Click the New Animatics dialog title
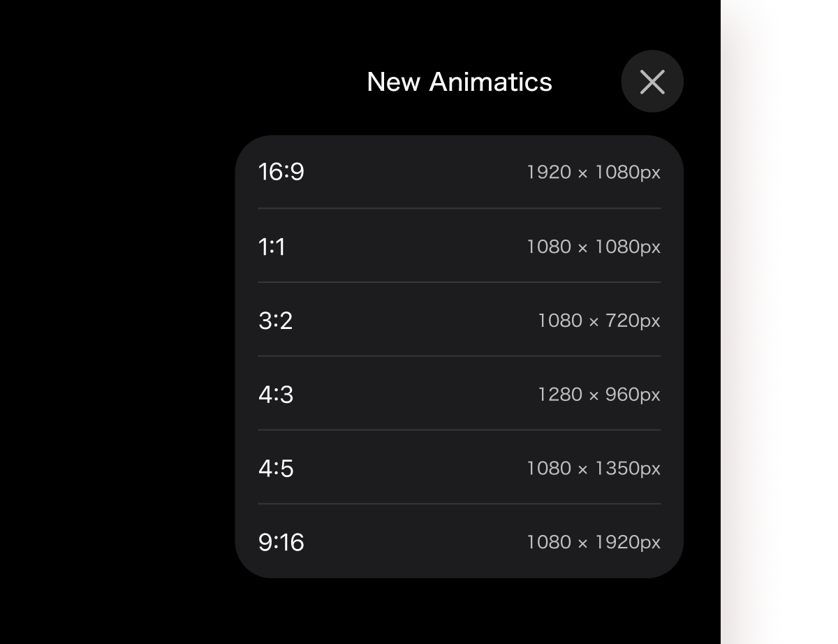Screen dimensions: 838x644 [x=459, y=82]
